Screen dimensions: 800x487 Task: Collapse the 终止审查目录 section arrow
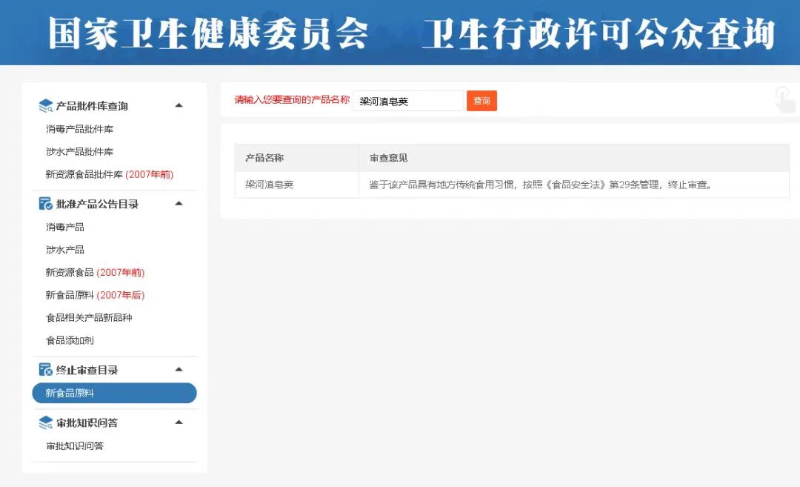(x=179, y=369)
